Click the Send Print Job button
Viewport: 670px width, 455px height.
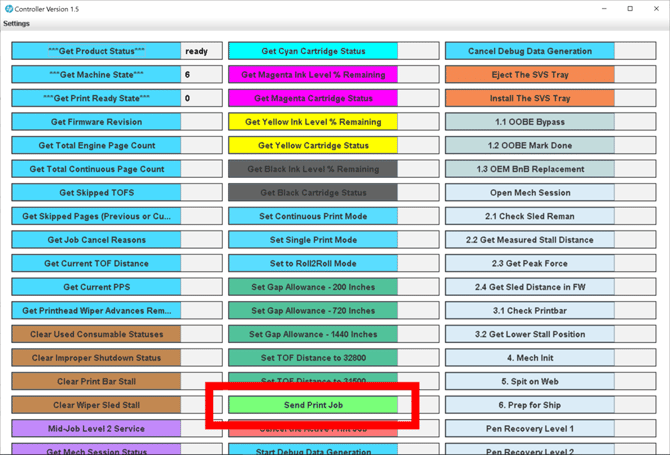point(313,405)
